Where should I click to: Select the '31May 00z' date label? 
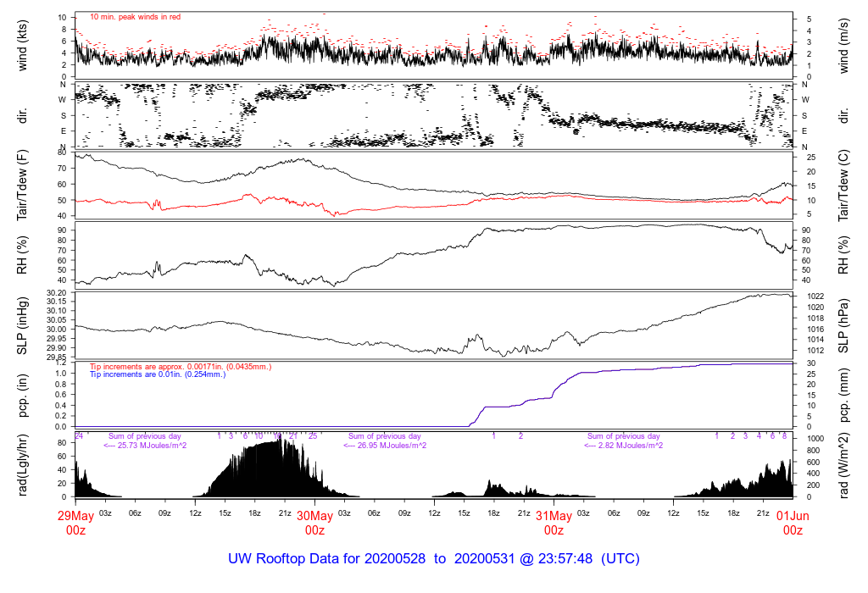[x=554, y=523]
